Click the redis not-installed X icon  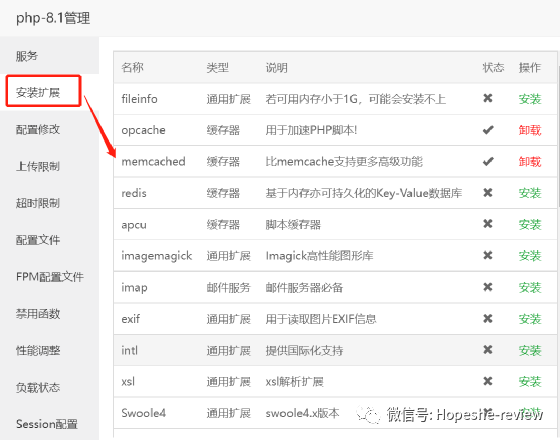[x=488, y=192]
